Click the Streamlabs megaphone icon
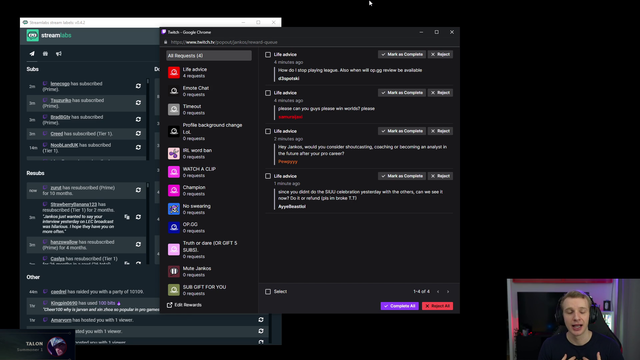This screenshot has width=640, height=360. click(59, 53)
